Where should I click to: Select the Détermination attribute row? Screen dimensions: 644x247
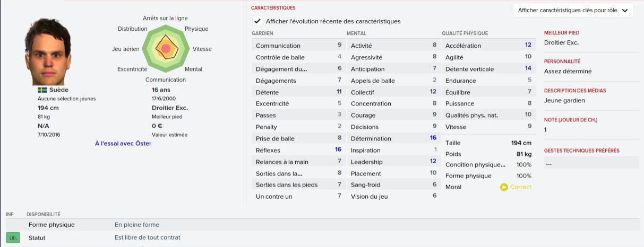coord(393,138)
